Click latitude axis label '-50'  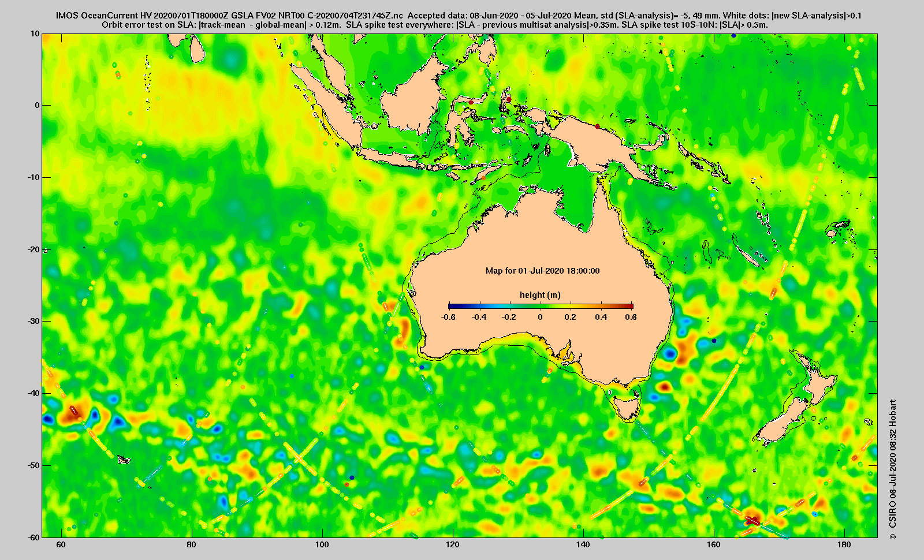coord(33,465)
